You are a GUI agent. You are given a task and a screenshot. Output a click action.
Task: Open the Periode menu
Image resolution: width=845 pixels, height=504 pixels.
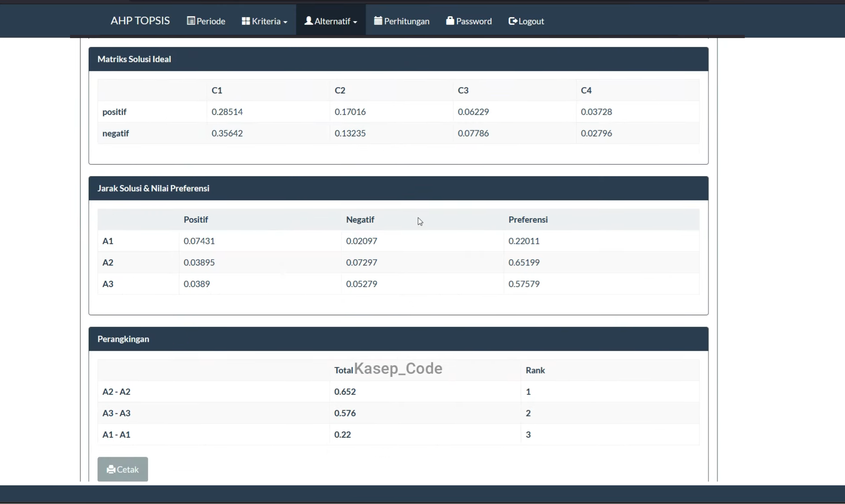206,21
